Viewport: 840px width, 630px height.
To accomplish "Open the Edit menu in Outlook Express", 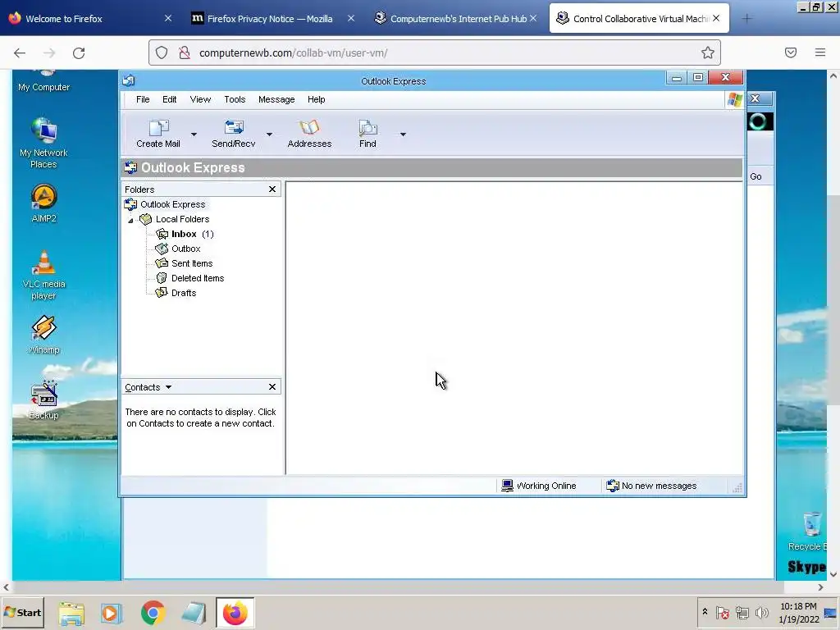I will pos(169,99).
